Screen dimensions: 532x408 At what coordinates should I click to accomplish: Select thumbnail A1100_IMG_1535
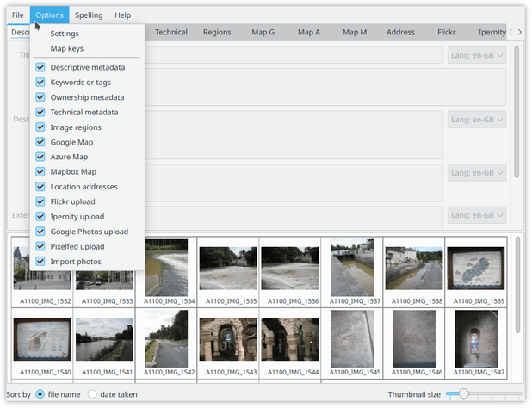[x=228, y=272]
